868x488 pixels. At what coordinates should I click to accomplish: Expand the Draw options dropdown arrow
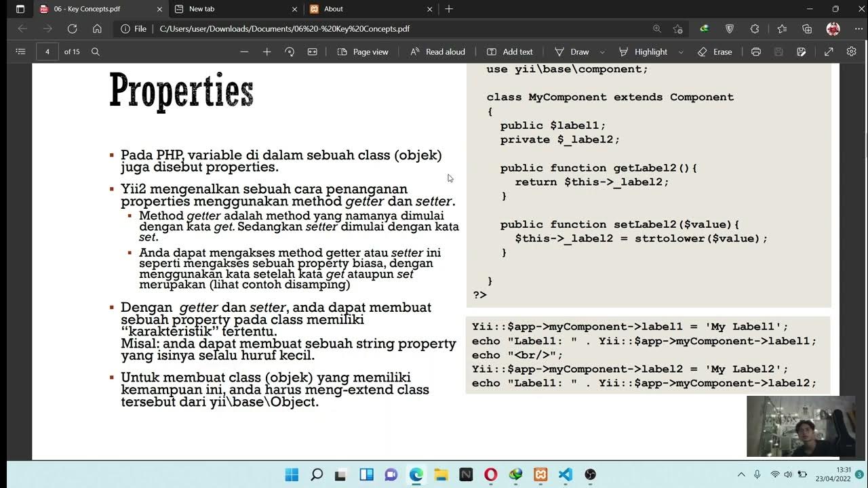click(x=601, y=52)
